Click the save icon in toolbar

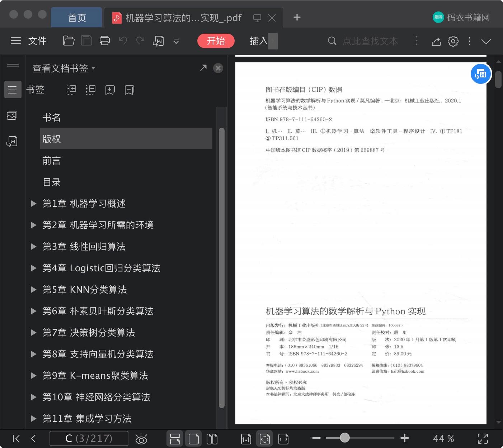(86, 41)
